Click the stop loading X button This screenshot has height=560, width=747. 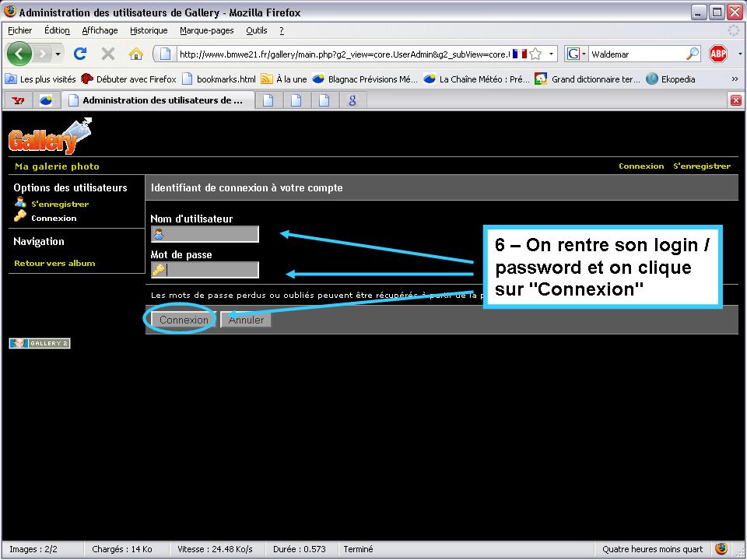108,54
